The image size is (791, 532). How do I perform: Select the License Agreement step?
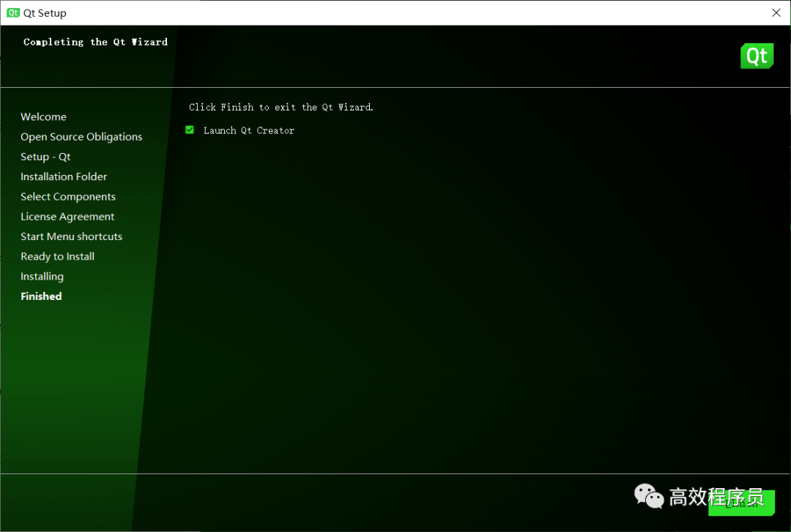click(67, 217)
